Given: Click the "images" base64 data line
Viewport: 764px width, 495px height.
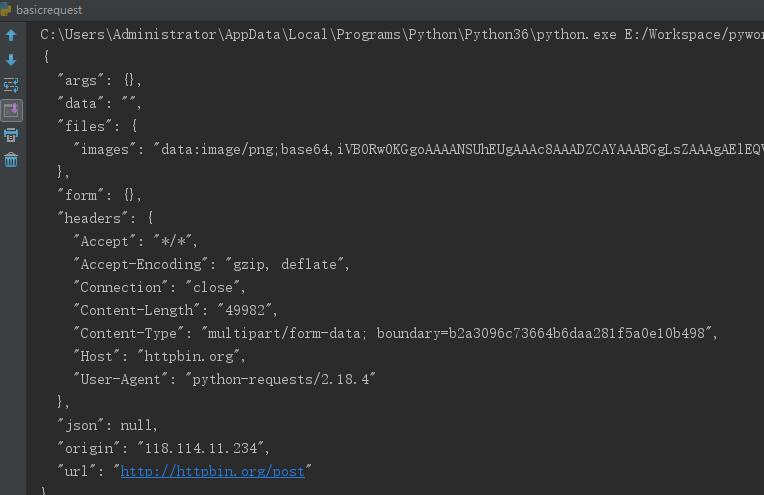Looking at the screenshot, I should coord(418,149).
